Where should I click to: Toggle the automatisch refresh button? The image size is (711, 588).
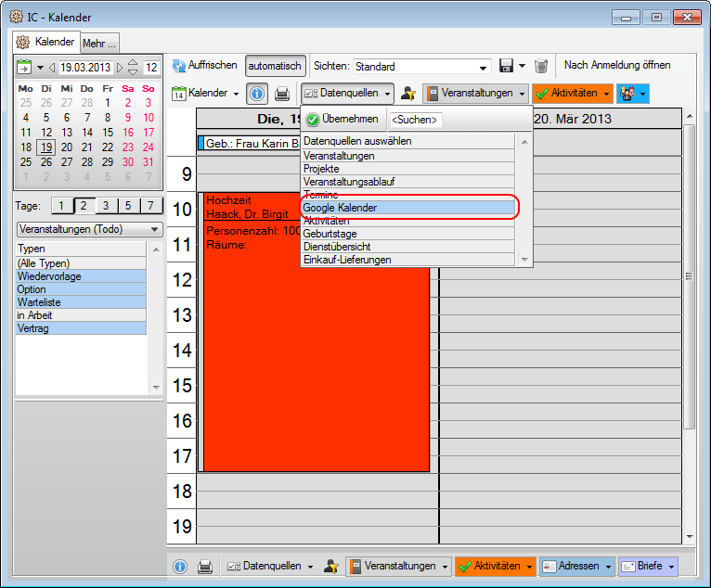coord(275,66)
